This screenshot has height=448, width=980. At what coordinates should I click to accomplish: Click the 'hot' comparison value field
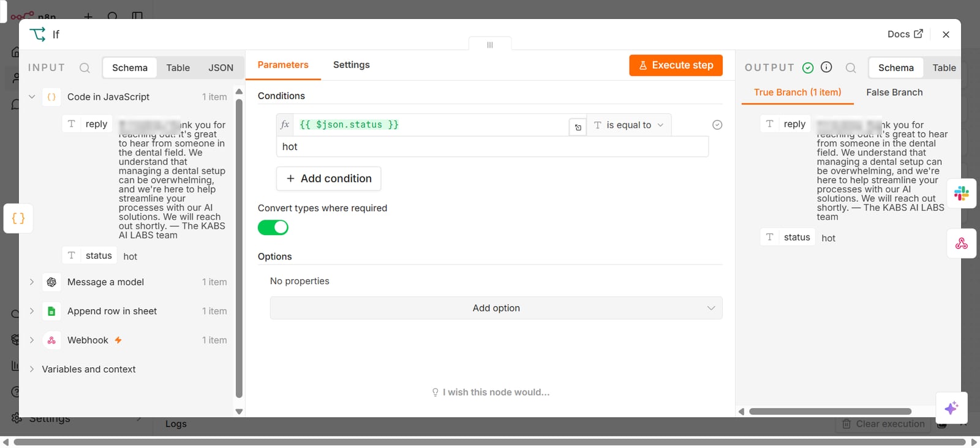tap(492, 147)
